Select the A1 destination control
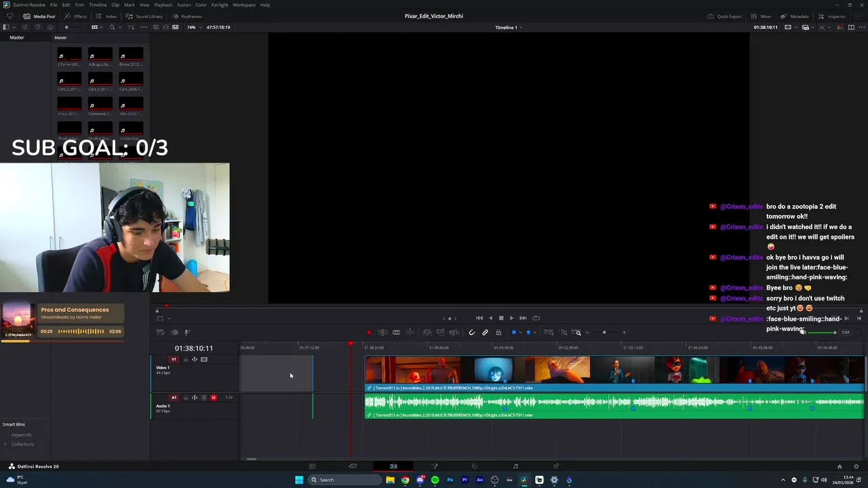This screenshot has height=488, width=868. tap(174, 397)
